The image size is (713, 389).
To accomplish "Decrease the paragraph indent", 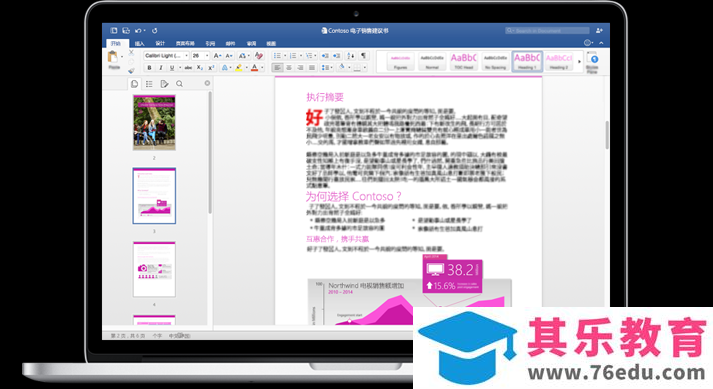I will (x=325, y=56).
